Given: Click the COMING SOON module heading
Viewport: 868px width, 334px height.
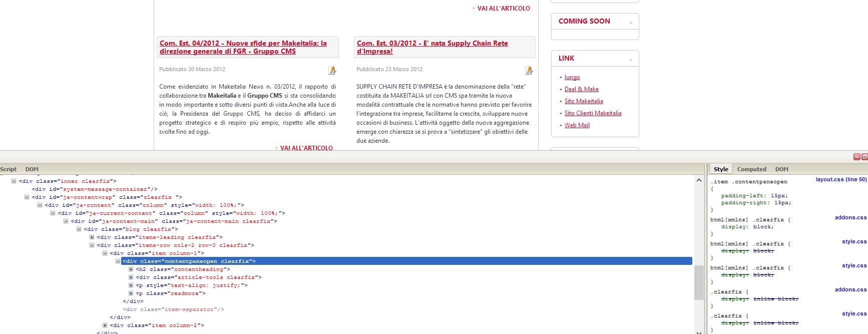Looking at the screenshot, I should [x=584, y=21].
